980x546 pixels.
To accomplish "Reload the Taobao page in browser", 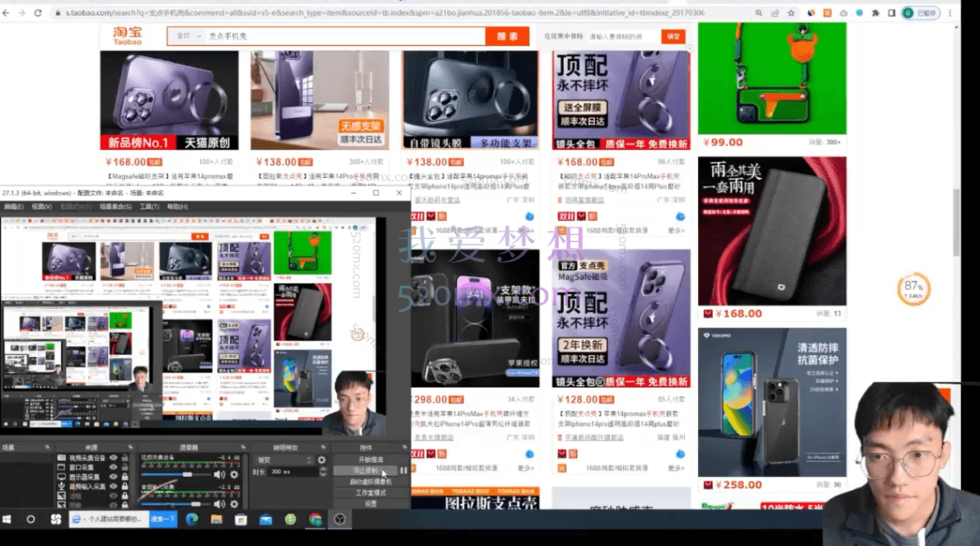I will [x=37, y=12].
